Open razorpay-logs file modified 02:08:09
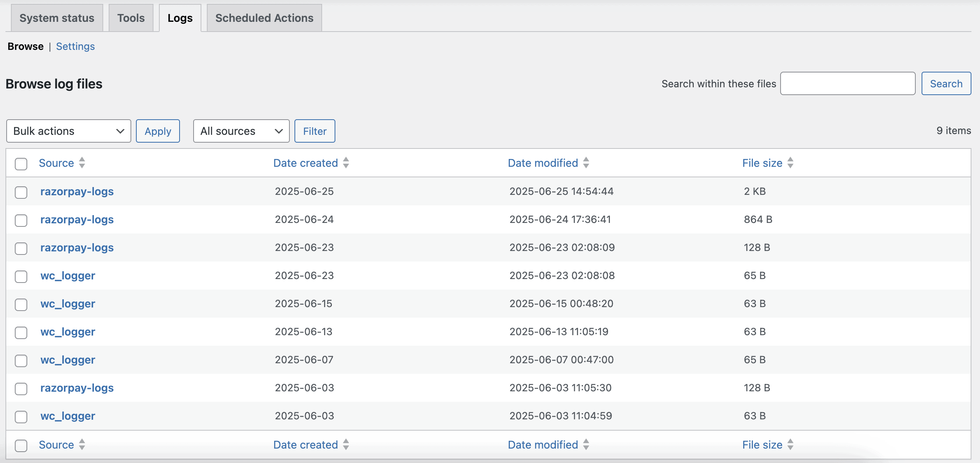 (x=77, y=247)
